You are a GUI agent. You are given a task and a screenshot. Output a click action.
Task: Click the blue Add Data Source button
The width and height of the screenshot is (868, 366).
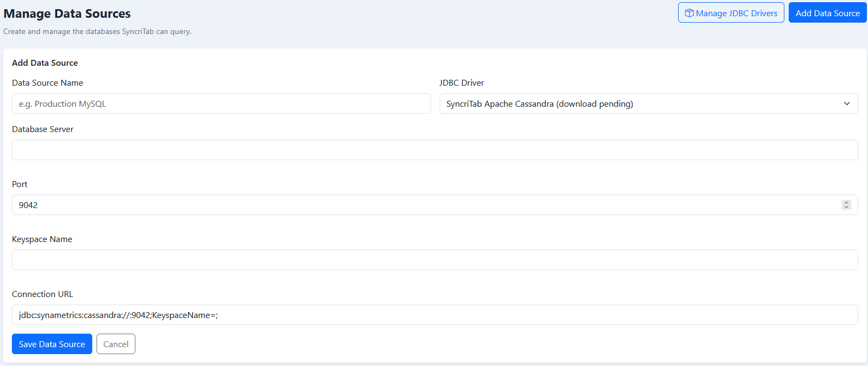(828, 13)
